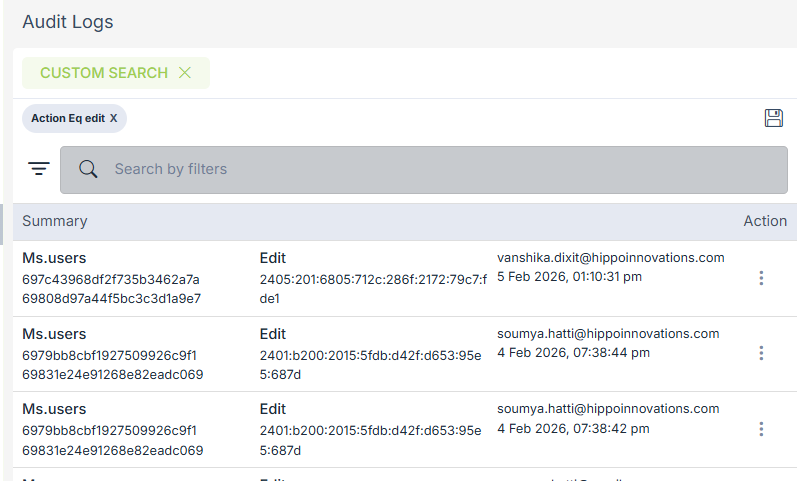797x481 pixels.
Task: Click vanshika.dixit@hippoinnovations.com email
Action: click(610, 257)
